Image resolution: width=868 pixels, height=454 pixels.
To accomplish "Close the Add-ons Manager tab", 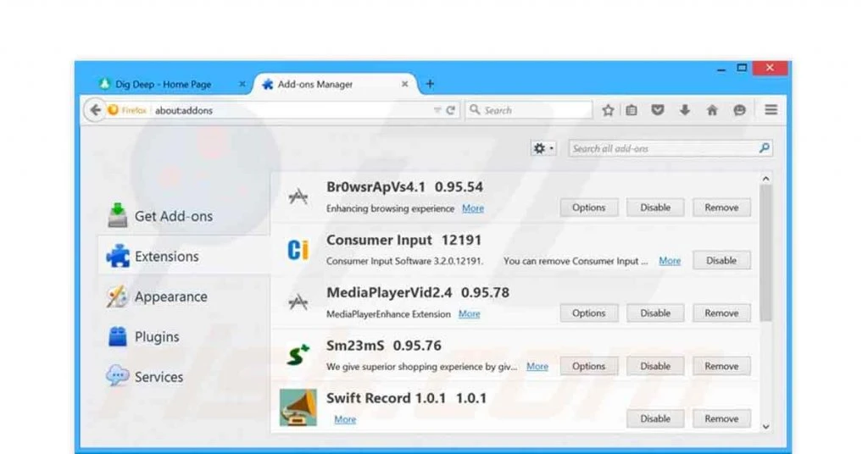I will [x=404, y=84].
